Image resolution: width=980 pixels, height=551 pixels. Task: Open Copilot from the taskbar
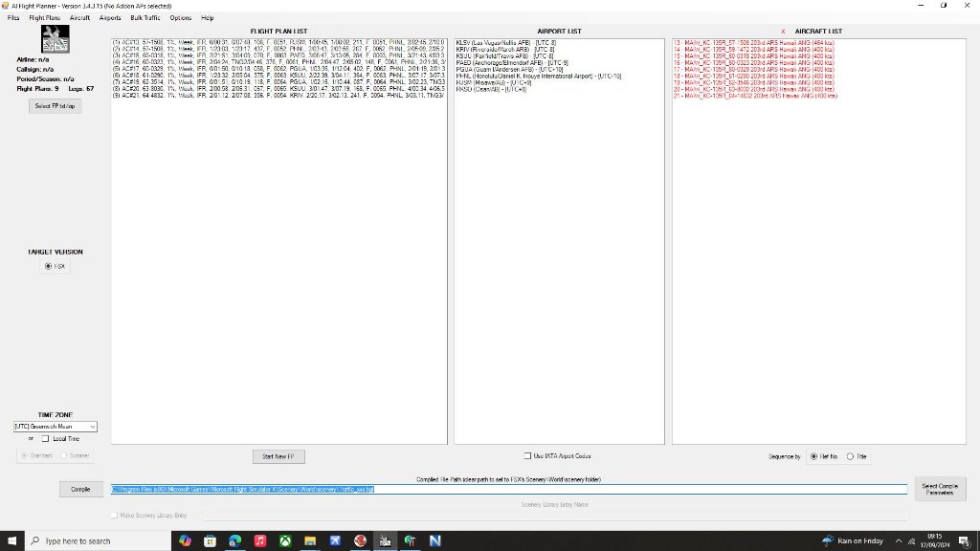185,541
